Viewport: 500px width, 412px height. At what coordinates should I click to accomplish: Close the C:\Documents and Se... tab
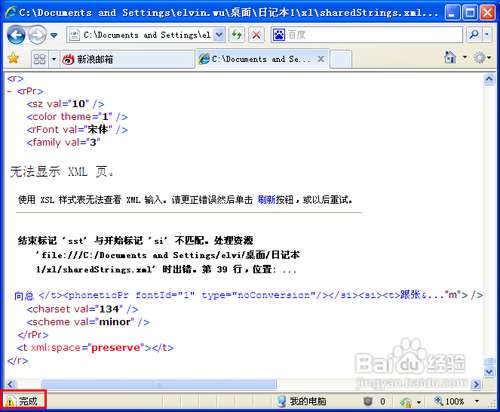pos(321,59)
